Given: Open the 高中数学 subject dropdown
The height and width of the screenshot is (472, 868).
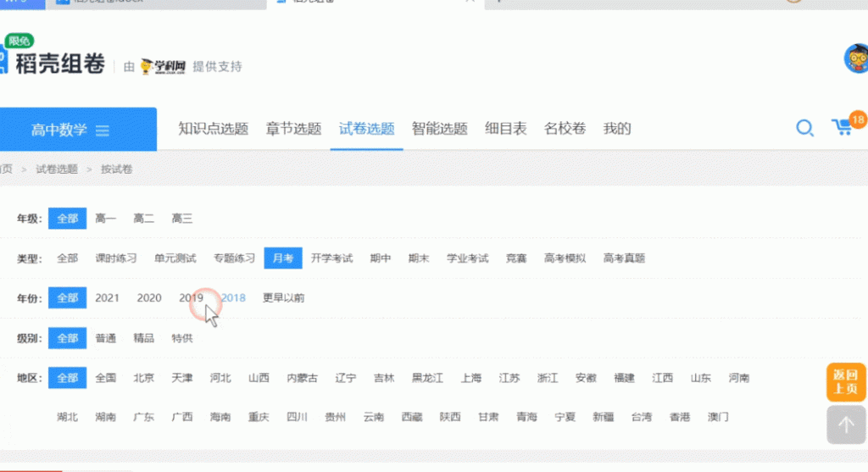Looking at the screenshot, I should coord(78,129).
